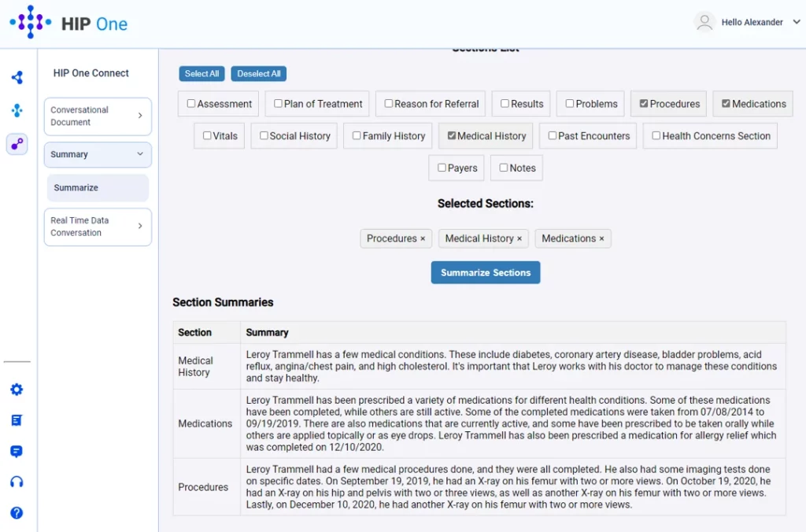Open settings via the gear icon
806x532 pixels.
(x=17, y=390)
